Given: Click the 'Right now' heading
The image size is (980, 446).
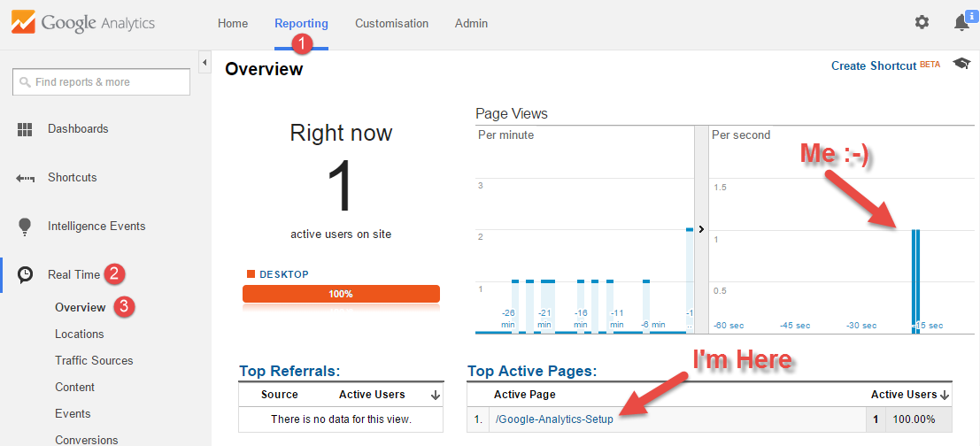Looking at the screenshot, I should pos(341,133).
